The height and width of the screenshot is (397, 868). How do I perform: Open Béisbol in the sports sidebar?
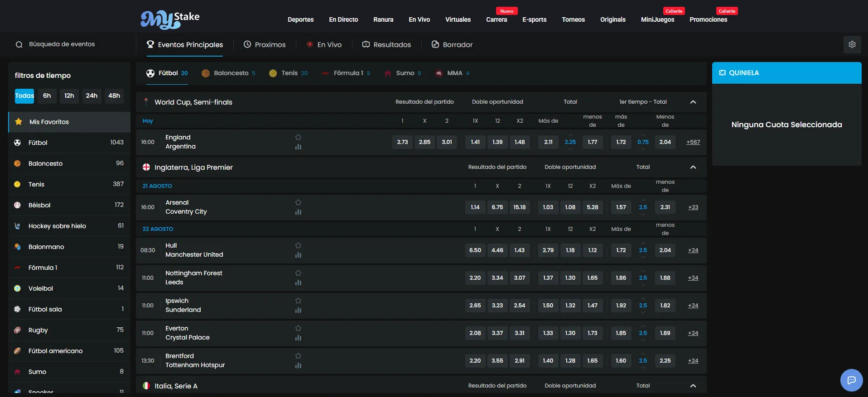pyautogui.click(x=69, y=205)
